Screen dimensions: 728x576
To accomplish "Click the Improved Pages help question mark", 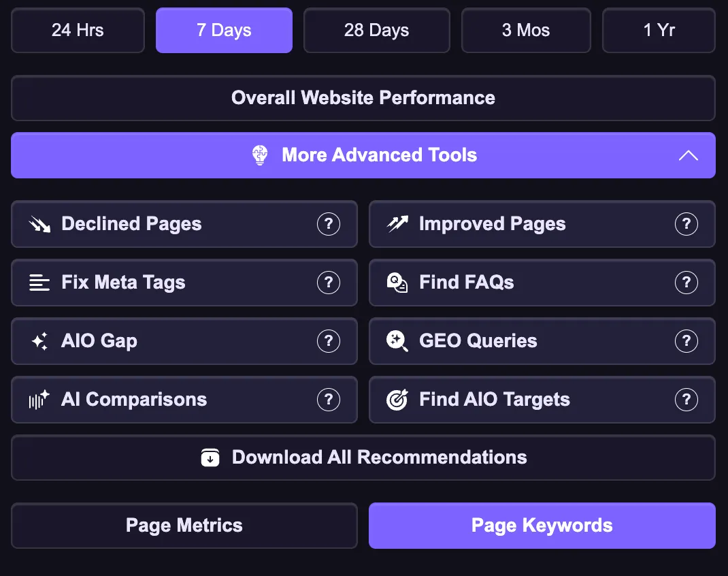I will click(686, 224).
